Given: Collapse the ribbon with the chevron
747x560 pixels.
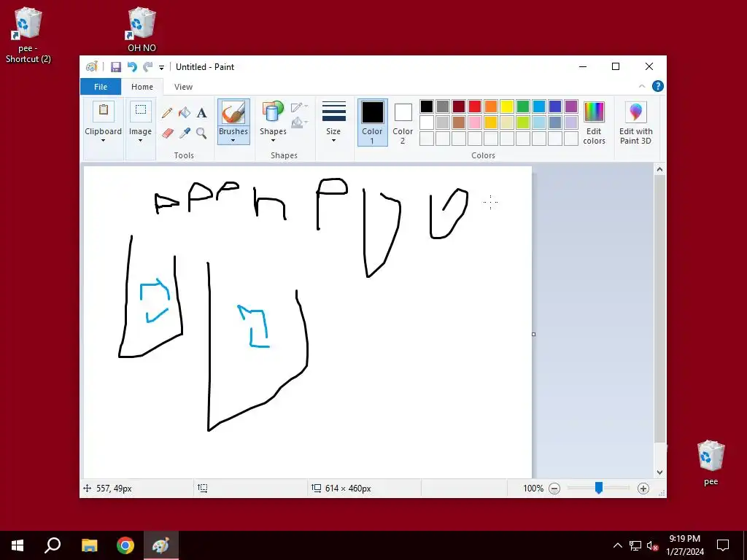Looking at the screenshot, I should click(x=642, y=86).
